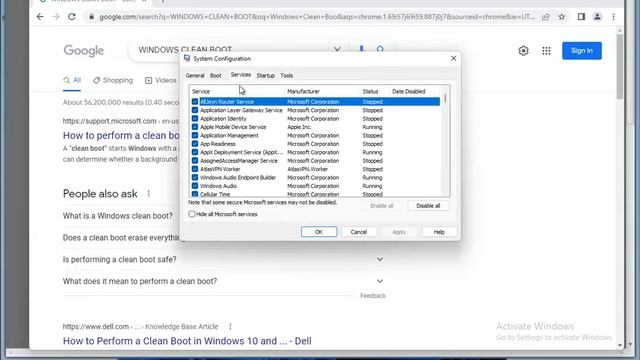Viewport: 640px width, 360px height.
Task: Check Hide all Microsoft services
Action: coord(192,214)
